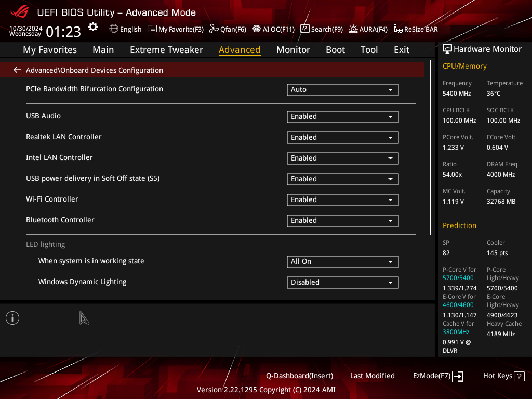Click the info icon in help panel
This screenshot has height=399, width=532.
pos(12,318)
